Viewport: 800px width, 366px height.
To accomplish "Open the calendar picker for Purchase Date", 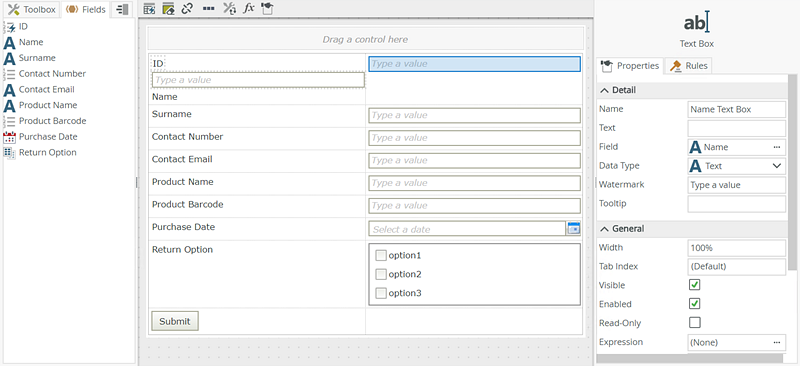I will tap(573, 229).
